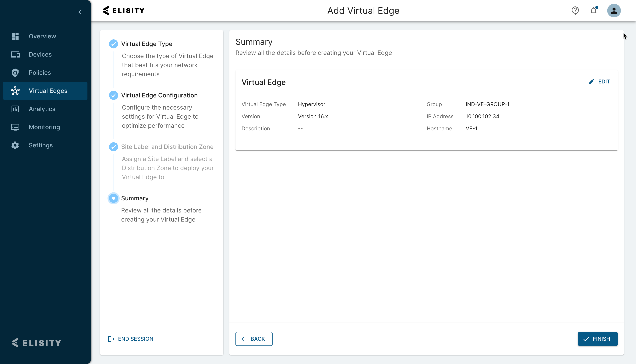Viewport: 636px width, 364px height.
Task: Click the Overview dashboard icon
Action: point(15,36)
